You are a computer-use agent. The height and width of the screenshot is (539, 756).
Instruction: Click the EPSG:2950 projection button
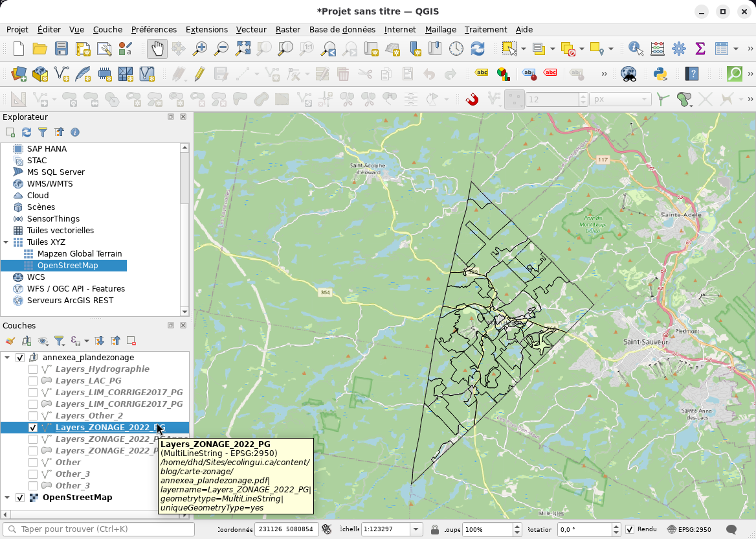tap(689, 529)
